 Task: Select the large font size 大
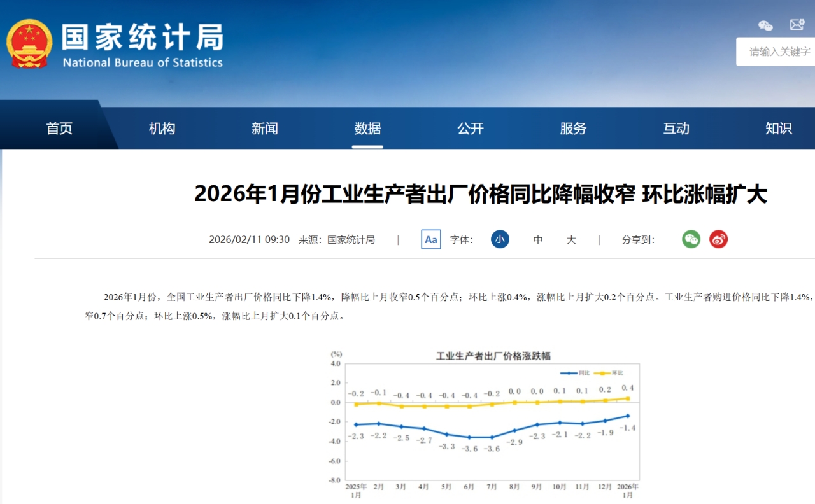click(571, 240)
